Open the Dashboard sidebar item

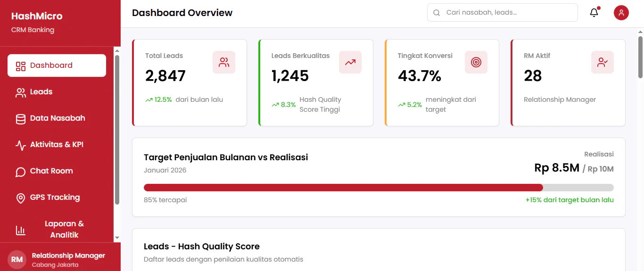point(57,66)
